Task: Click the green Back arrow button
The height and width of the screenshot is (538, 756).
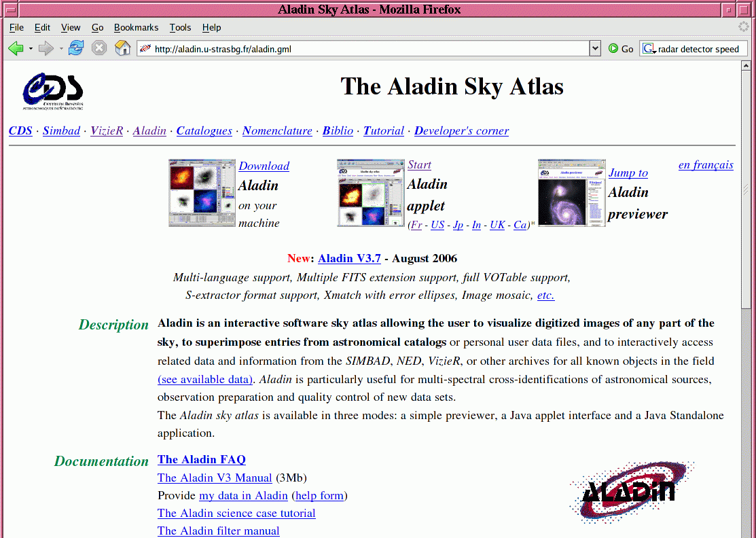Action: (x=16, y=48)
